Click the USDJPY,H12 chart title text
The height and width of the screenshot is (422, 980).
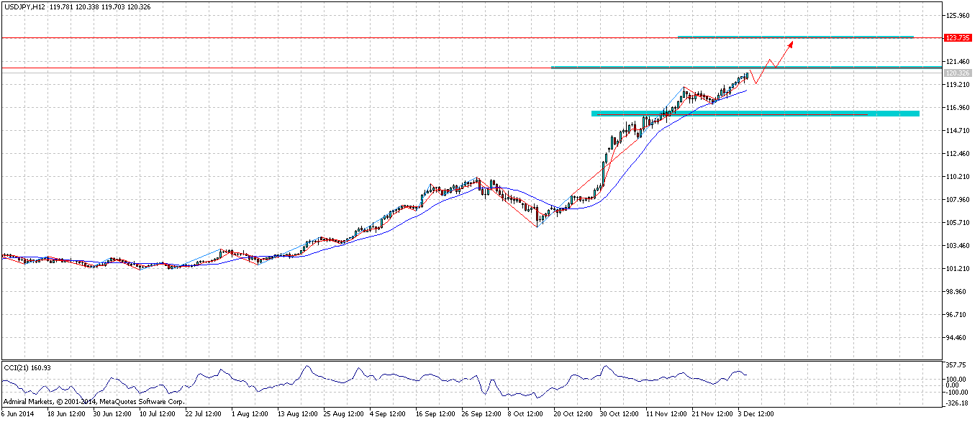click(24, 8)
